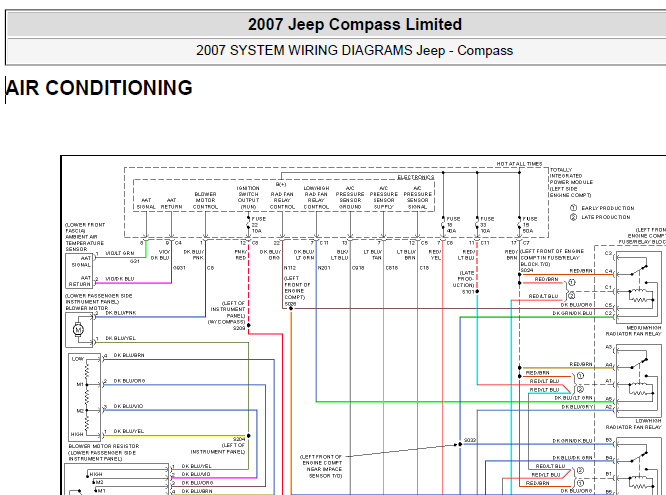Click the 'FUSE 22 10A' symbol
Screen dimensions: 666x495
point(256,225)
